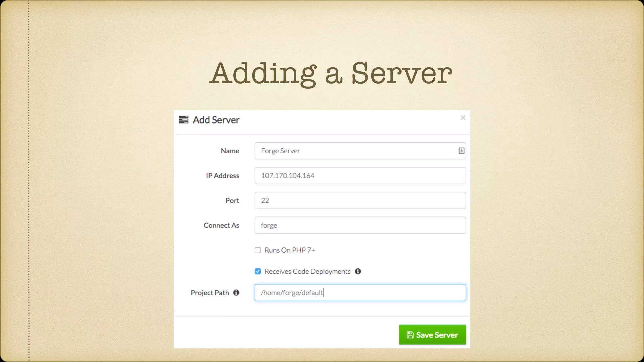Image resolution: width=644 pixels, height=362 pixels.
Task: Close the Add Server dialog
Action: tap(463, 118)
